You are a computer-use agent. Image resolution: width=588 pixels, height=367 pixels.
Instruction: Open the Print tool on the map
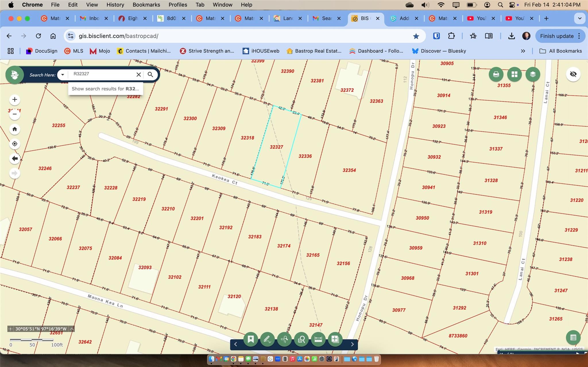tap(496, 74)
